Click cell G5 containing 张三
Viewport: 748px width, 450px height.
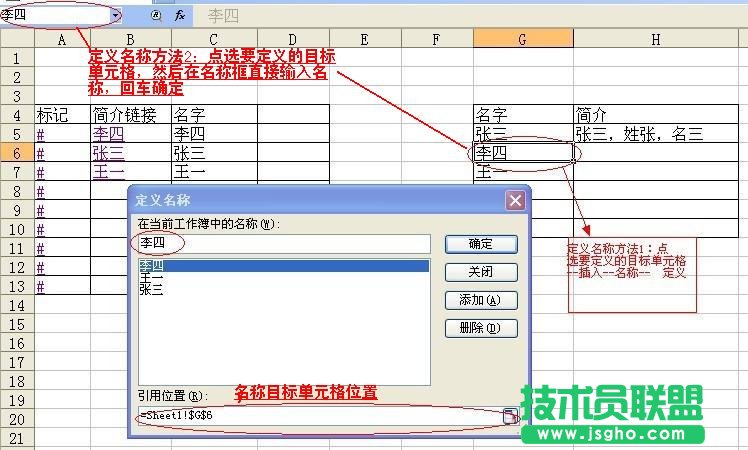tap(523, 134)
